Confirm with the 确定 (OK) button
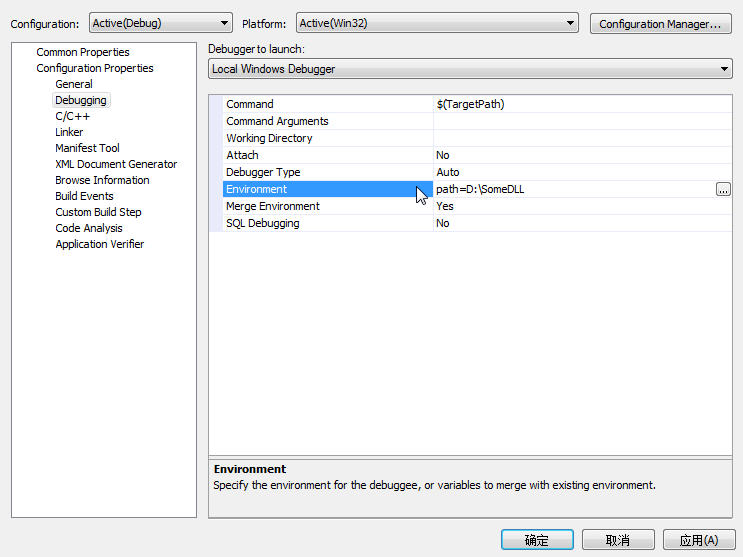The image size is (743, 557). click(x=537, y=540)
